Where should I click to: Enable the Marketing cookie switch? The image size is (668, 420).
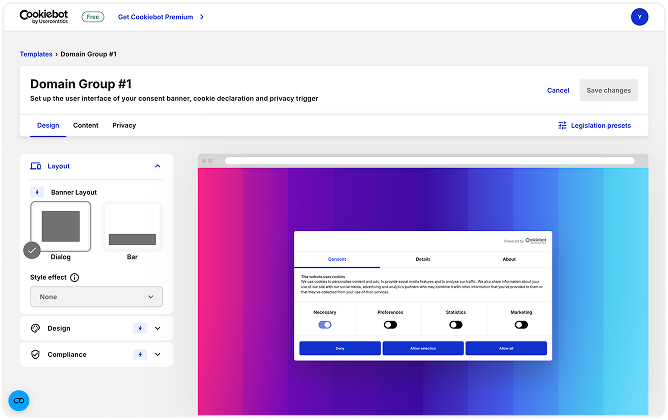coord(521,325)
